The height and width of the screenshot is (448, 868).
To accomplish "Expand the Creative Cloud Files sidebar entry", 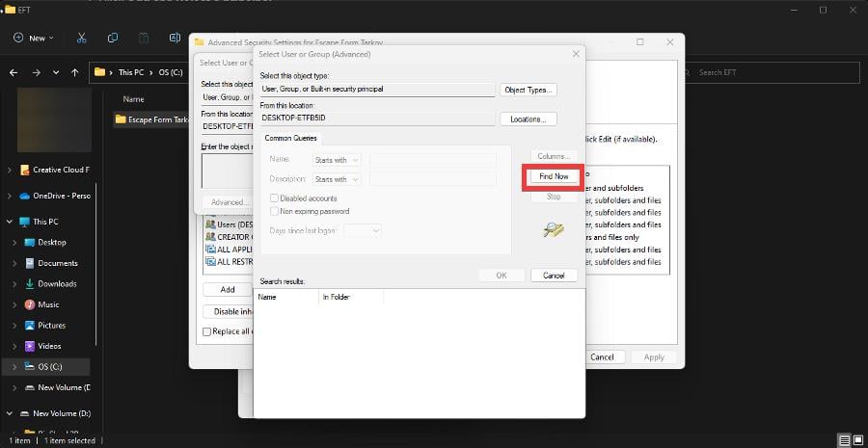I will pyautogui.click(x=10, y=170).
